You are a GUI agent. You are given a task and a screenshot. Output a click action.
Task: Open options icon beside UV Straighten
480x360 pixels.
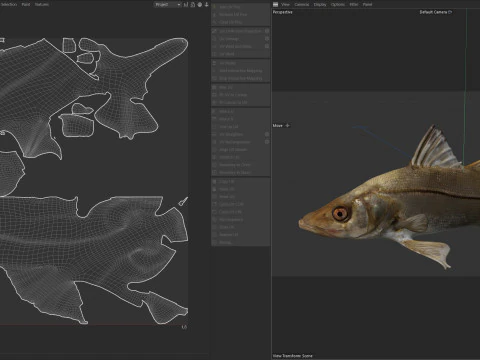(x=267, y=134)
